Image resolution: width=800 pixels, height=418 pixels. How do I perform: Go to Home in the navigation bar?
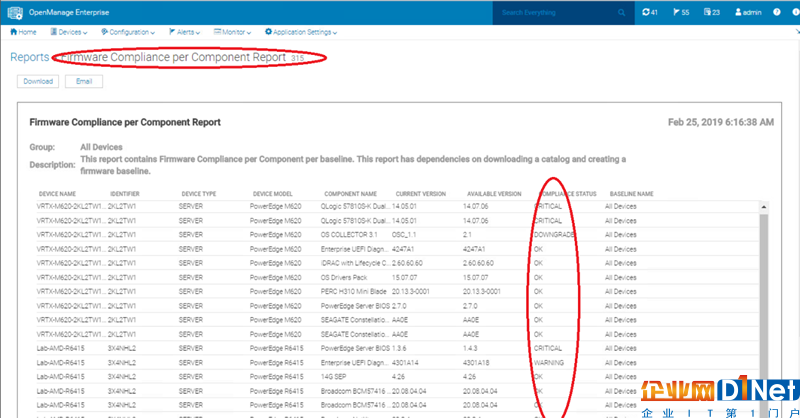tap(23, 32)
